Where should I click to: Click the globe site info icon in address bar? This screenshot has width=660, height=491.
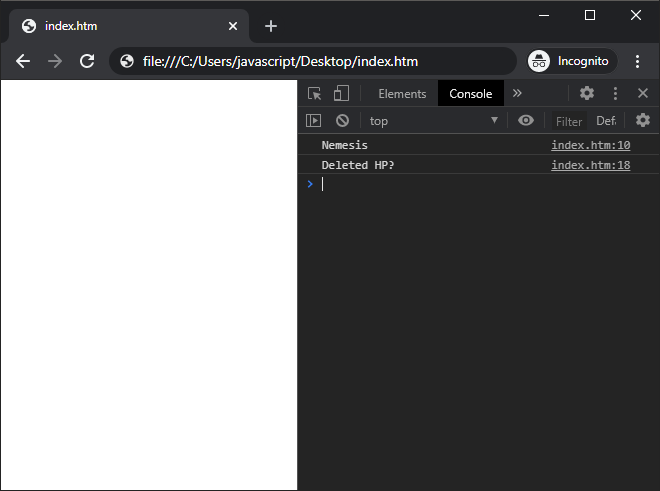coord(127,61)
